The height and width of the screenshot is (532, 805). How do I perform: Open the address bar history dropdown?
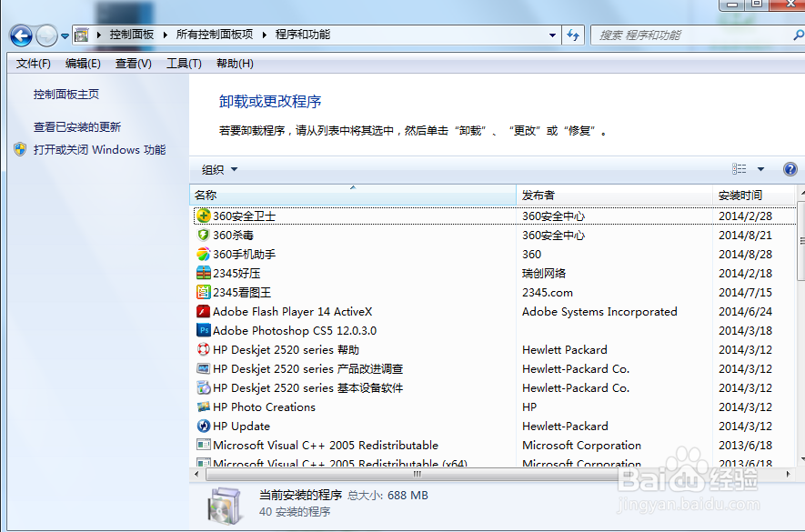point(552,35)
